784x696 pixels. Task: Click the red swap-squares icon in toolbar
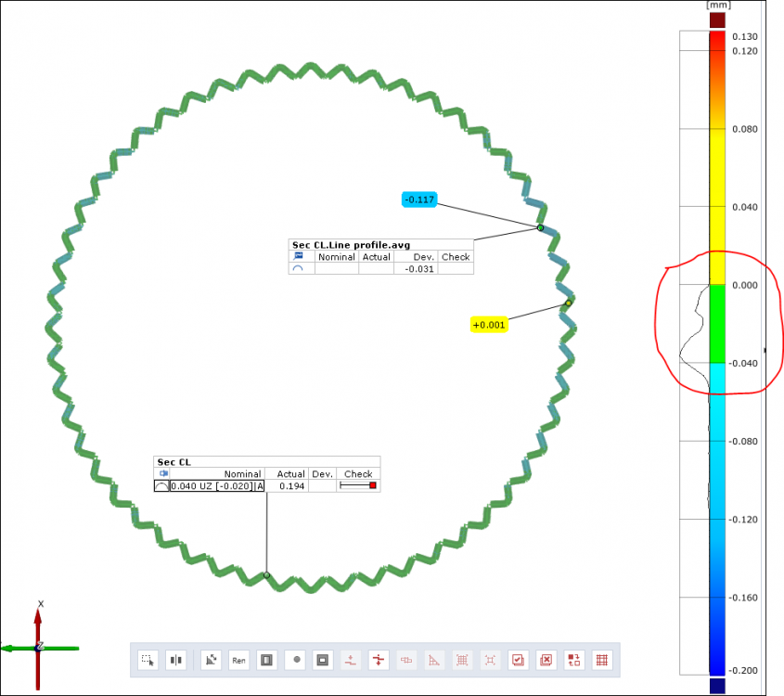pos(574,660)
